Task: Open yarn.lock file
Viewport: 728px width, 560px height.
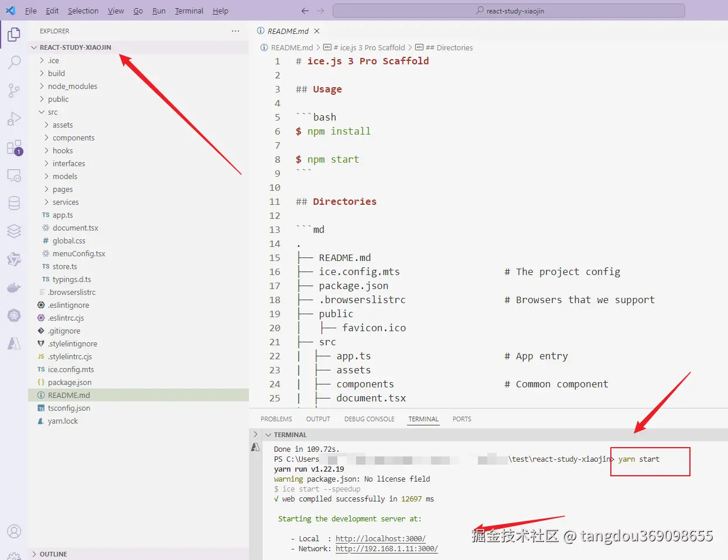Action: [x=138, y=421]
